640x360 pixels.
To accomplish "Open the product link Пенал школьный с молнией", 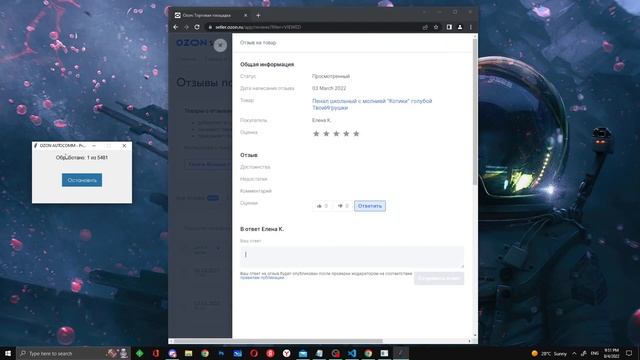I will pos(372,104).
